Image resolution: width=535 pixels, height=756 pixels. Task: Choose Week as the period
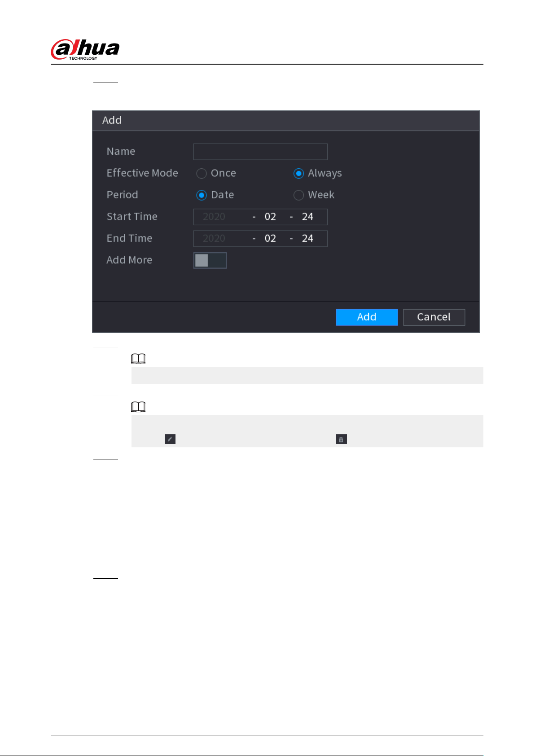tap(298, 195)
